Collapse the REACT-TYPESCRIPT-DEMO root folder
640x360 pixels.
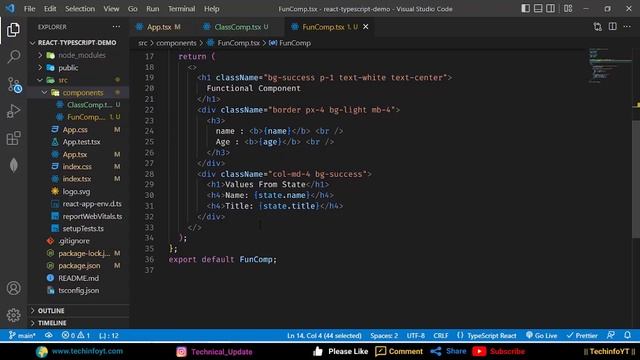click(77, 42)
